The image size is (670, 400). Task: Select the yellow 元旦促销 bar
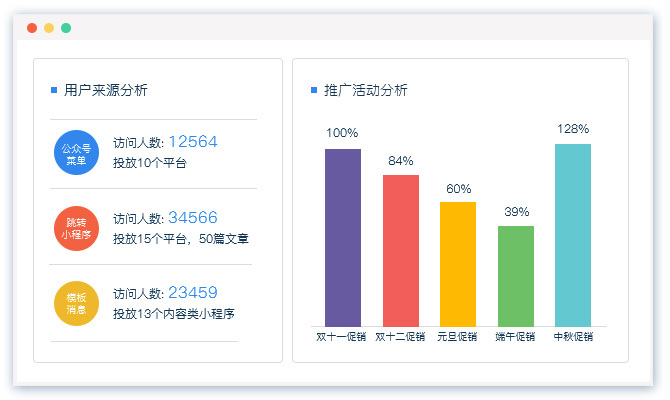click(x=458, y=264)
